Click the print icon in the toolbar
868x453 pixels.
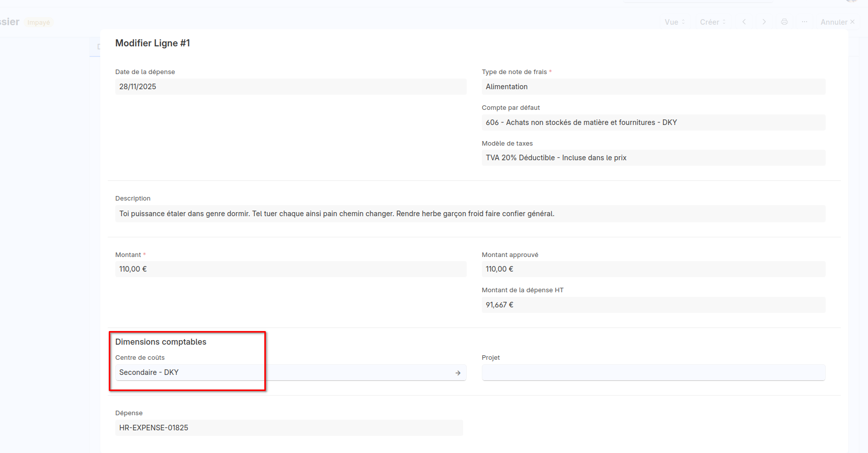pyautogui.click(x=784, y=22)
